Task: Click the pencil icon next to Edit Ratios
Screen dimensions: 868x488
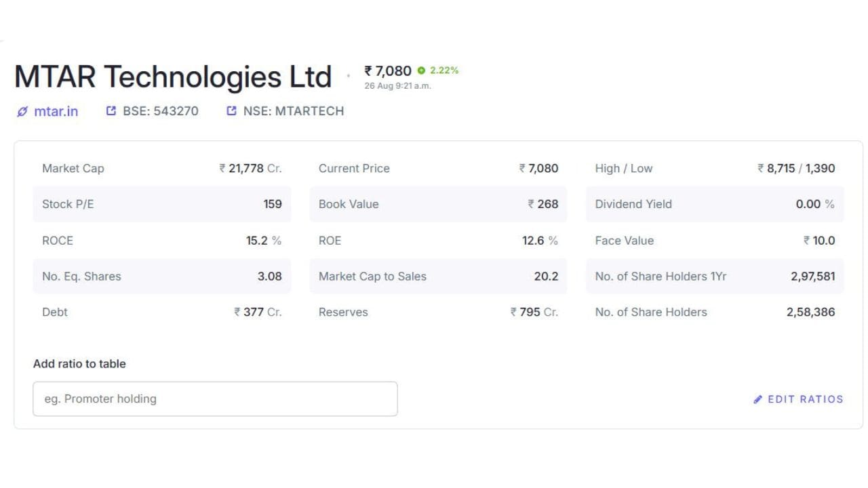Action: [758, 399]
